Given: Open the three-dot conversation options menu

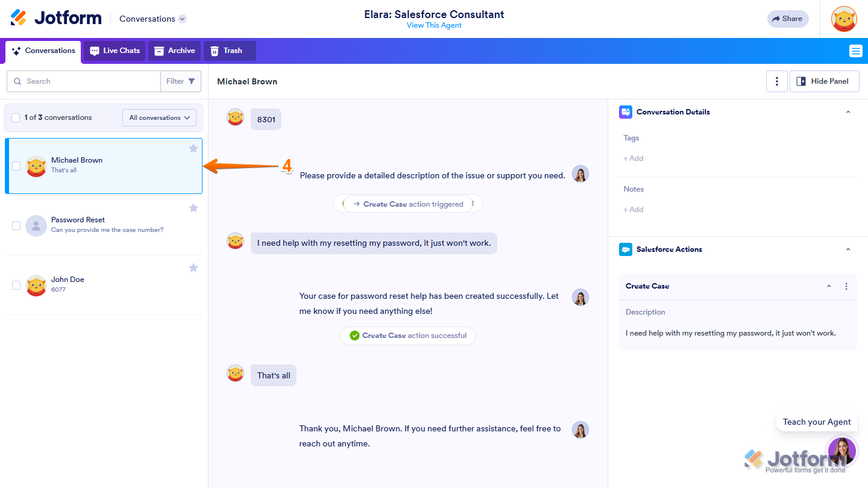Looking at the screenshot, I should point(777,81).
